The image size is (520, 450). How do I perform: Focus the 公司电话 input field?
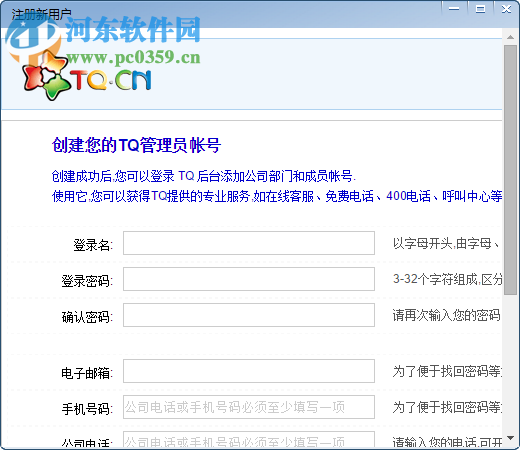coord(249,440)
